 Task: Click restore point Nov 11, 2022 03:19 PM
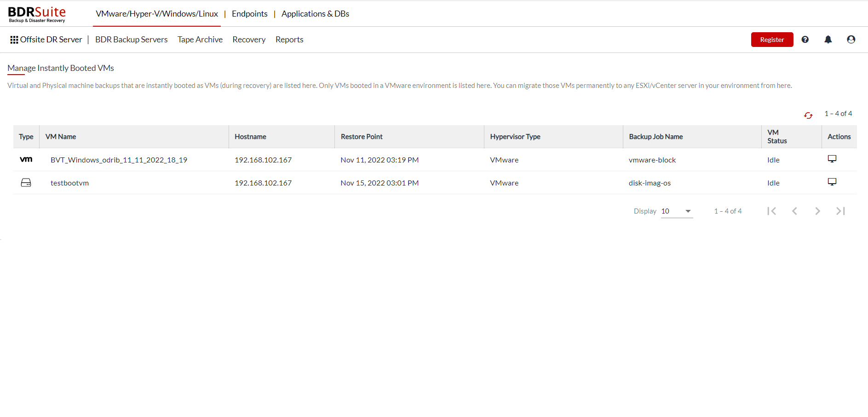(x=379, y=160)
